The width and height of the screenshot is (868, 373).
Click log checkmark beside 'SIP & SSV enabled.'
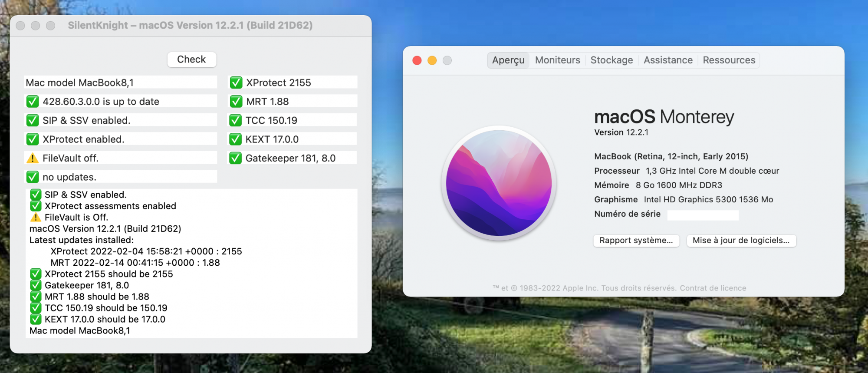[x=36, y=195]
